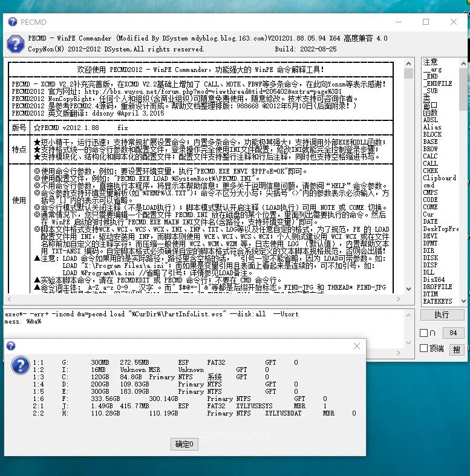Viewport: 470px width, 476px height.
Task: Select CALL in the command list
Action: pos(431,164)
